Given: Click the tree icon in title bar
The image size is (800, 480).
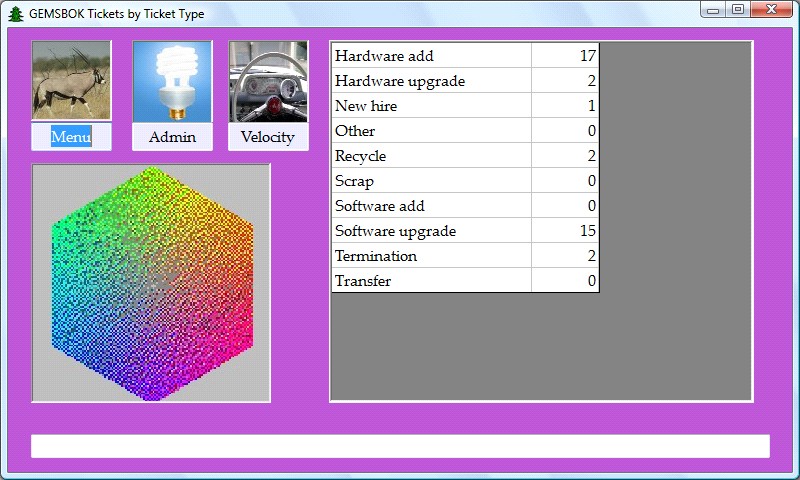Looking at the screenshot, I should [15, 13].
